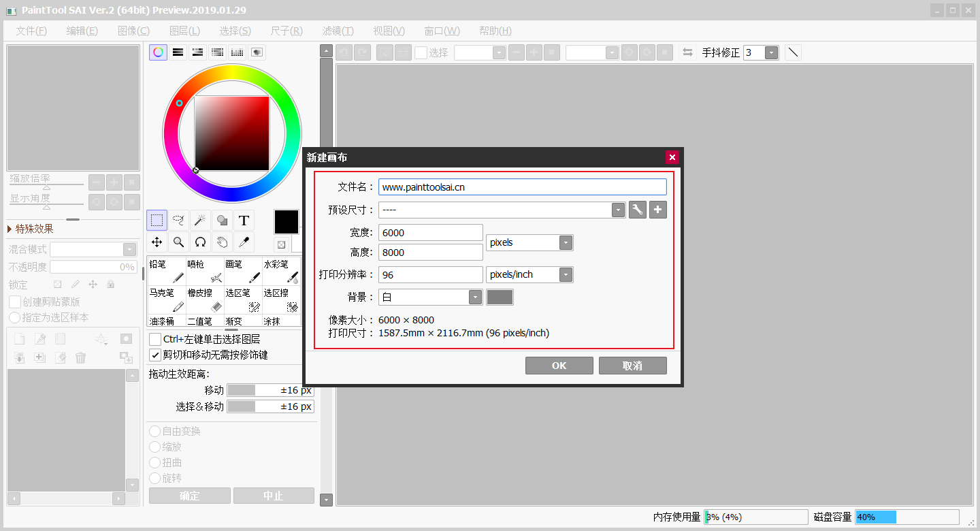This screenshot has width=980, height=531.
Task: Click the swap colors icon near the swatch
Action: [282, 244]
